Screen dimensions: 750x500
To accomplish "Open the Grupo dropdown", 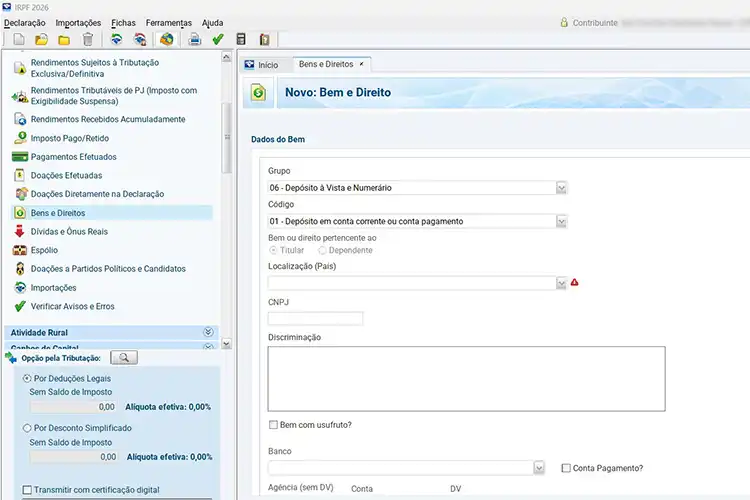I will pos(562,188).
